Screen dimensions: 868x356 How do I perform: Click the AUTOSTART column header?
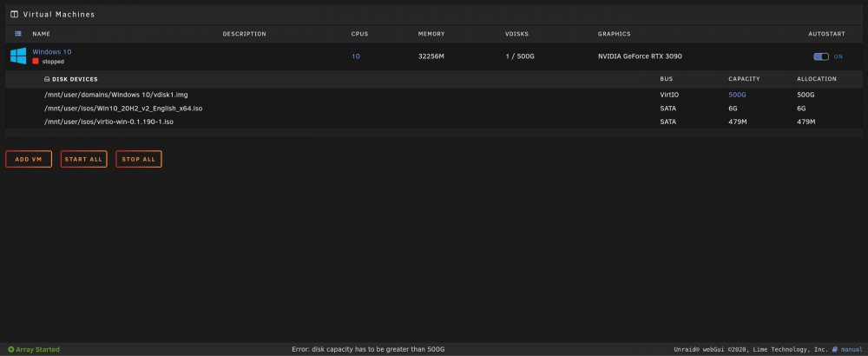(826, 34)
